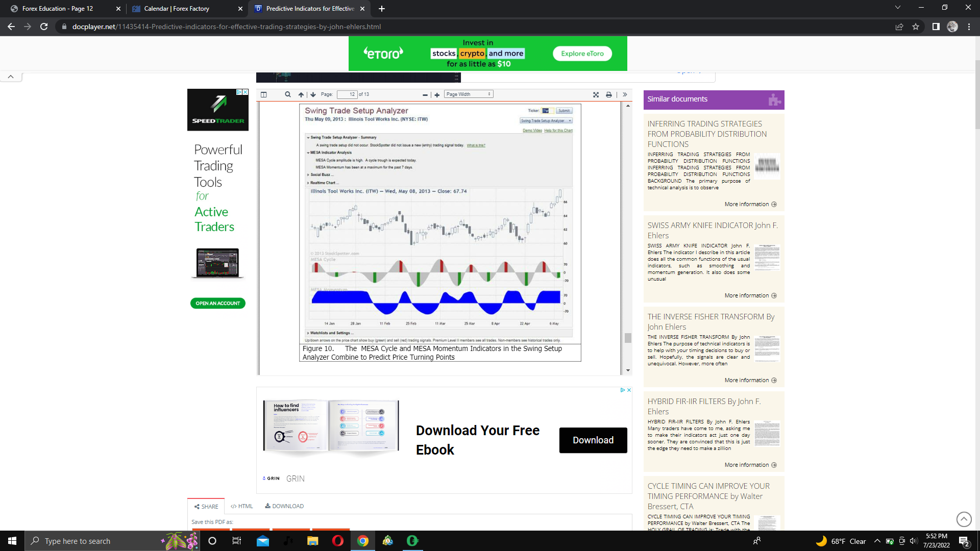Switch to the HTML tab
Screen dimensions: 980x551
click(x=242, y=506)
